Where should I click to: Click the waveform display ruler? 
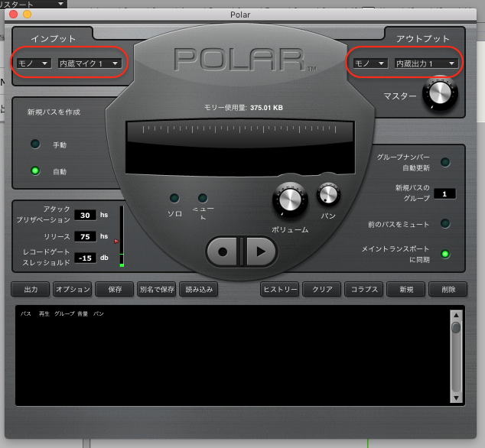click(240, 129)
